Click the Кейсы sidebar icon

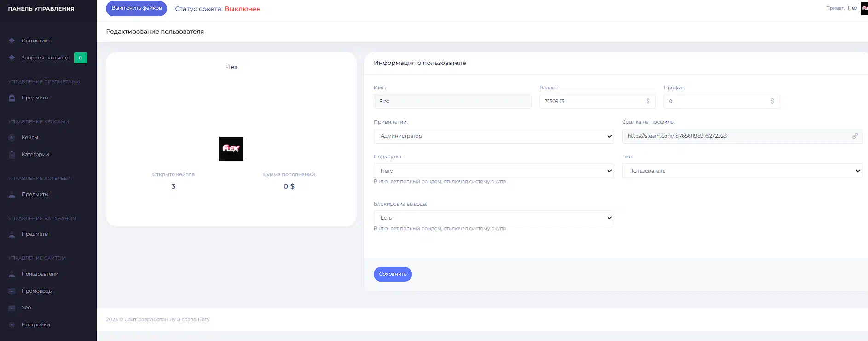pos(12,138)
